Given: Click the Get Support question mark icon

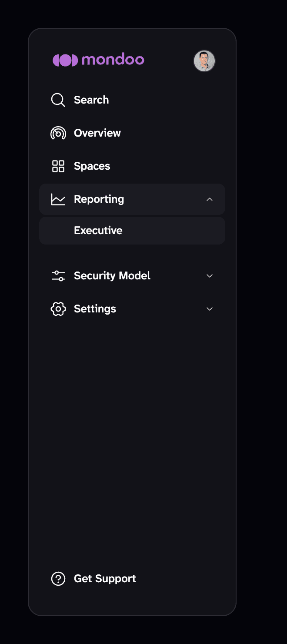Looking at the screenshot, I should 58,579.
